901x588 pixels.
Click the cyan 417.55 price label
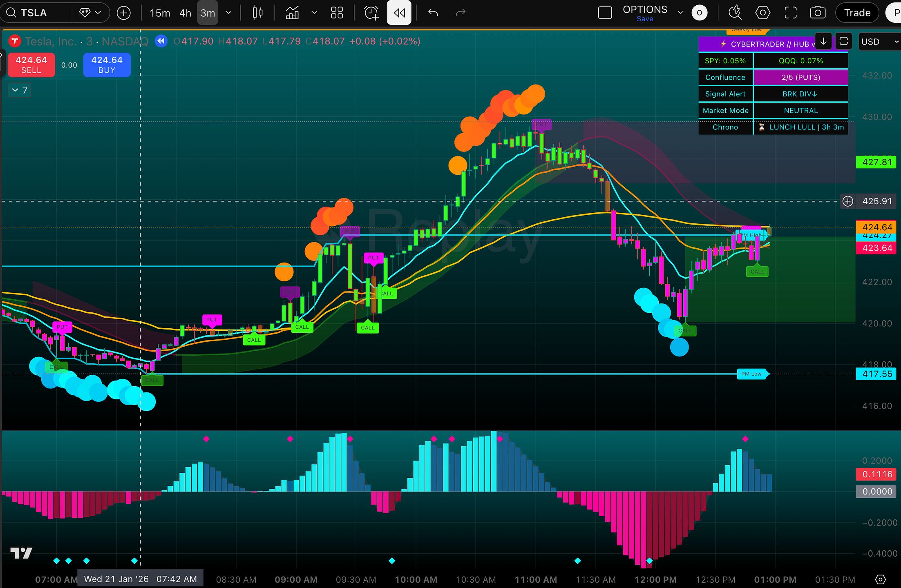pyautogui.click(x=876, y=374)
